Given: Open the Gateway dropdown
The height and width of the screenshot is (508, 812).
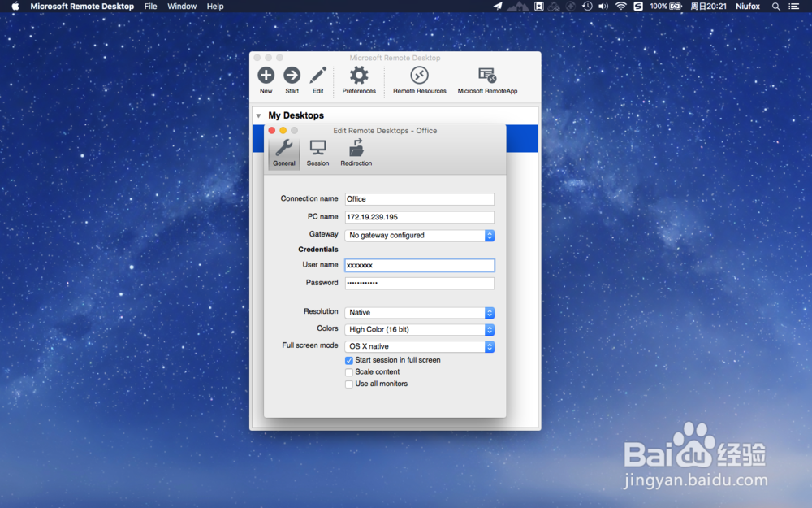Looking at the screenshot, I should click(x=420, y=236).
